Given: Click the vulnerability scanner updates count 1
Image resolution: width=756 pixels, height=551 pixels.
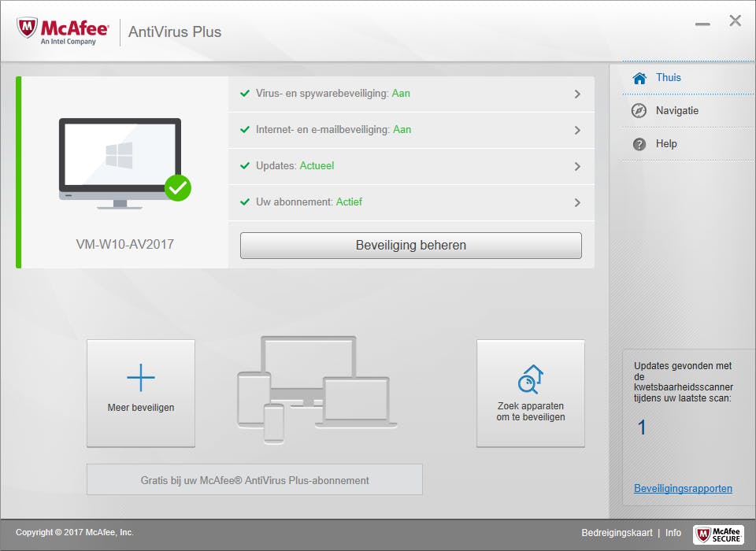Looking at the screenshot, I should pos(641,427).
